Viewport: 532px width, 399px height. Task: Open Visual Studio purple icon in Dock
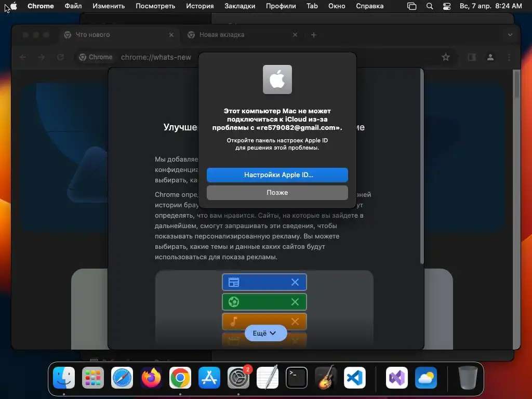coord(397,378)
